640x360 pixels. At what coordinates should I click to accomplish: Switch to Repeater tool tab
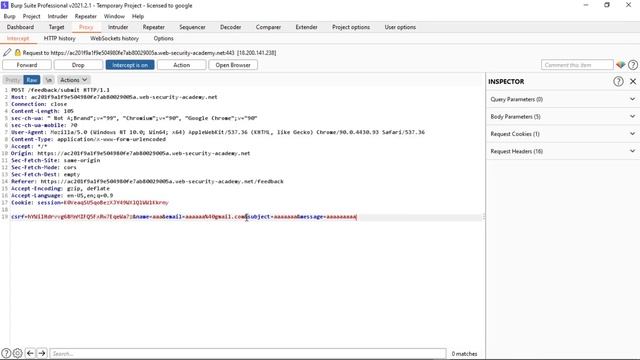tap(154, 27)
